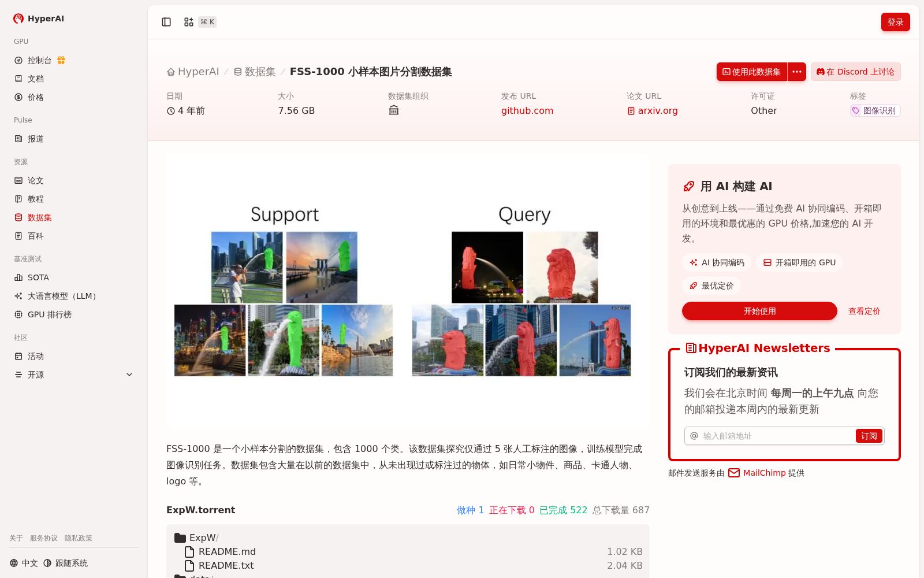This screenshot has width=924, height=578.
Task: Open the three-dots more options button
Action: (x=797, y=72)
